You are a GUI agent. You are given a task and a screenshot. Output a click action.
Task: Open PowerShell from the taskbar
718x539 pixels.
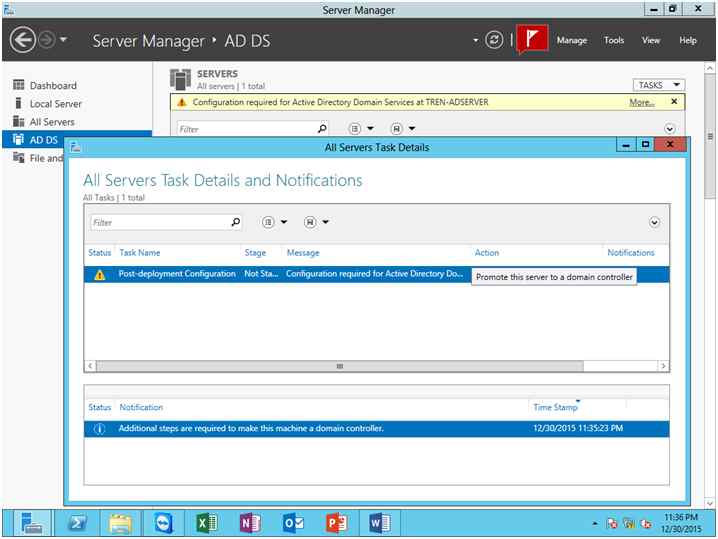click(x=77, y=523)
